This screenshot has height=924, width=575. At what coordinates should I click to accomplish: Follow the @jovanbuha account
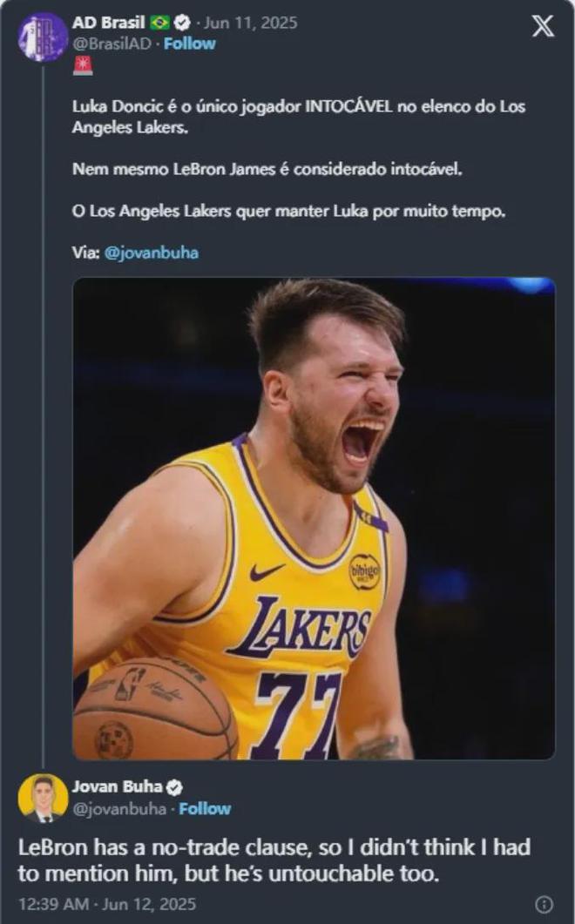pyautogui.click(x=205, y=809)
